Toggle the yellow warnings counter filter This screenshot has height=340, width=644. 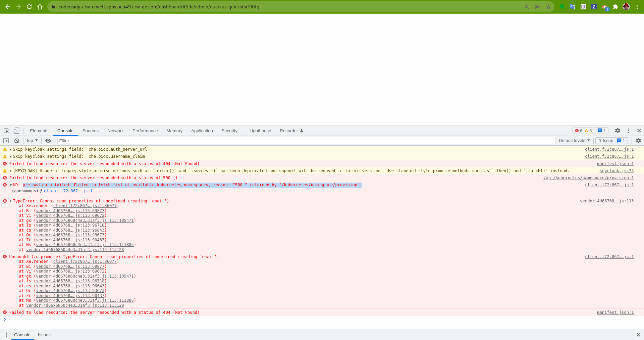[x=587, y=131]
